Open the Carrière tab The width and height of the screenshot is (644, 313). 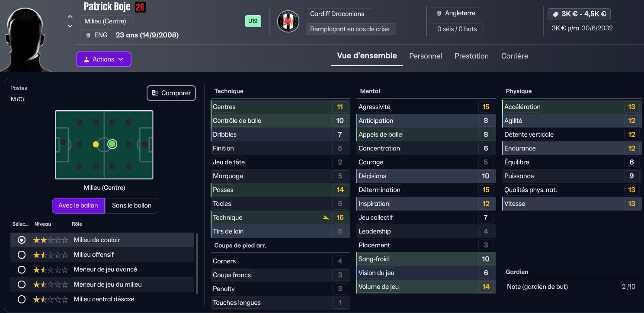[x=514, y=56]
